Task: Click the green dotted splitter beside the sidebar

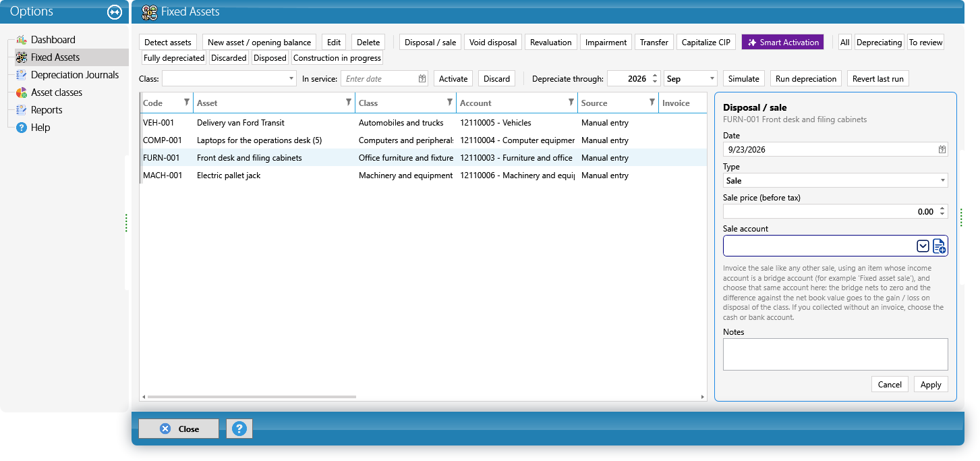Action: coord(126,223)
